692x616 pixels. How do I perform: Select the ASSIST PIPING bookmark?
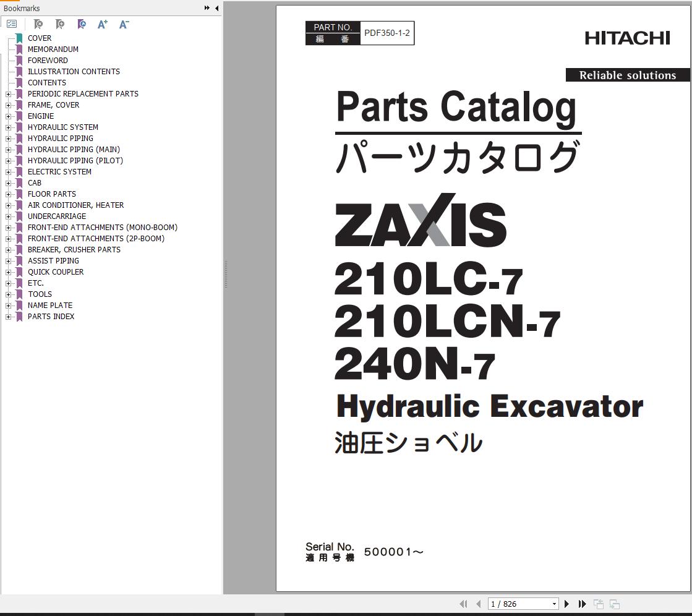point(53,261)
